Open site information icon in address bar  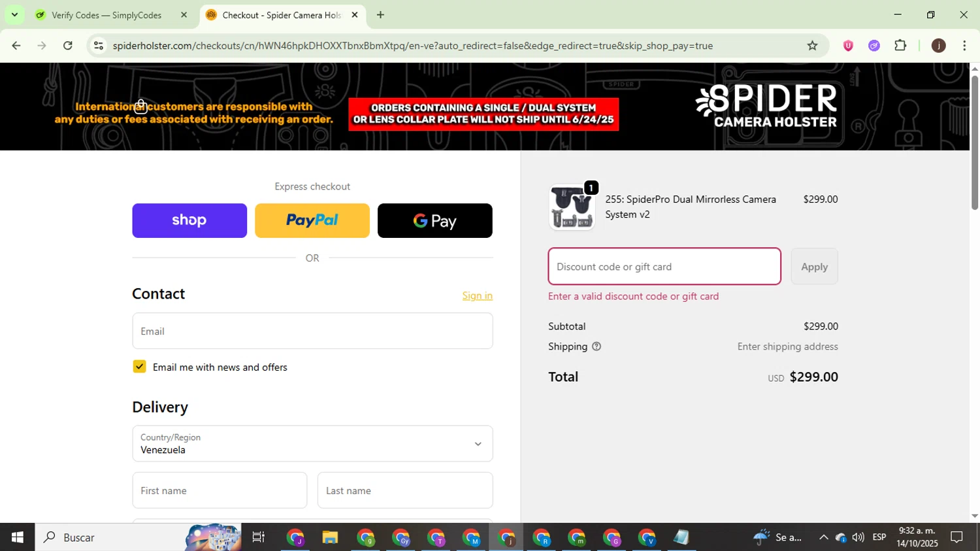point(99,46)
